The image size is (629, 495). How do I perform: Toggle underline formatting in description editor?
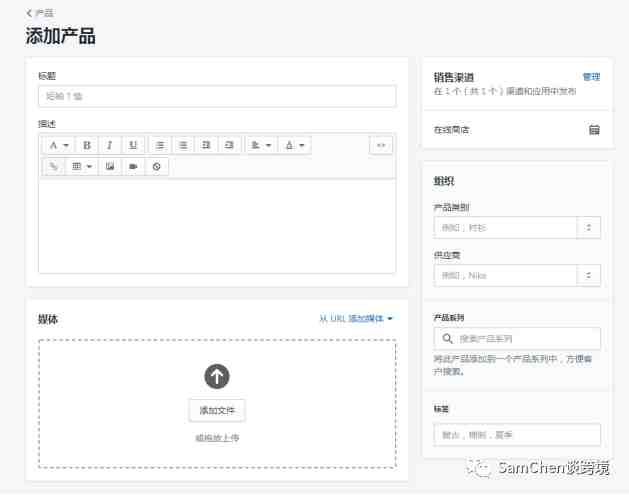coord(133,145)
